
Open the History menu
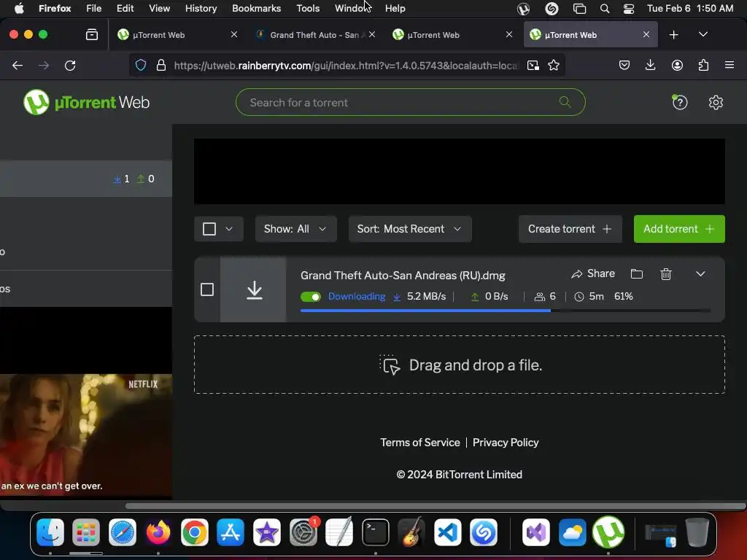[x=201, y=8]
